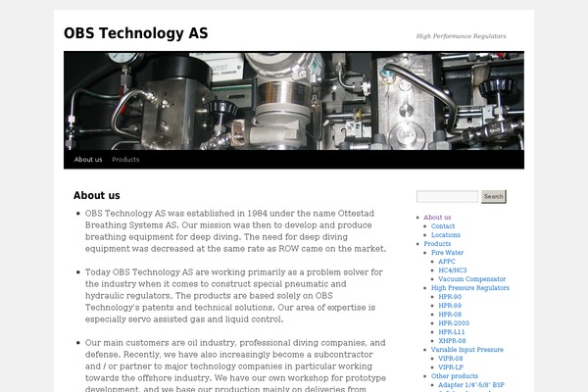
Task: Go to the Fire Water category link
Action: pos(448,253)
